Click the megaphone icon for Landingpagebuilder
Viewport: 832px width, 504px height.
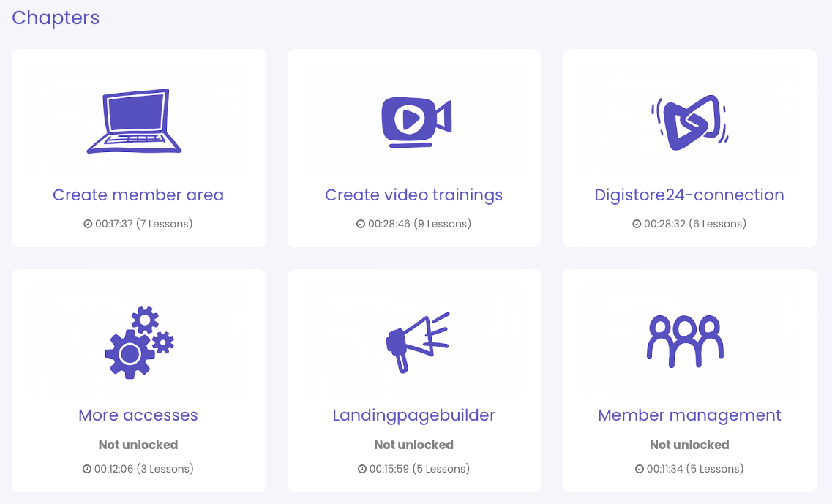click(416, 342)
